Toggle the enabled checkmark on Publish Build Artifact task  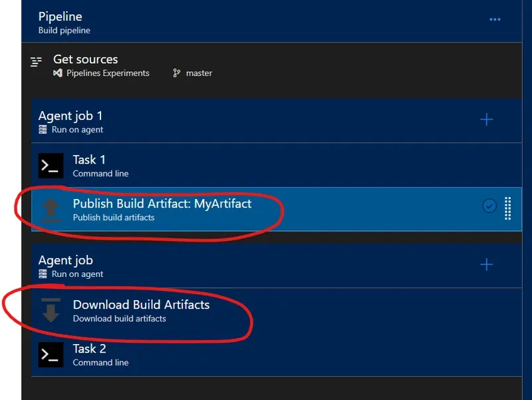coord(490,207)
